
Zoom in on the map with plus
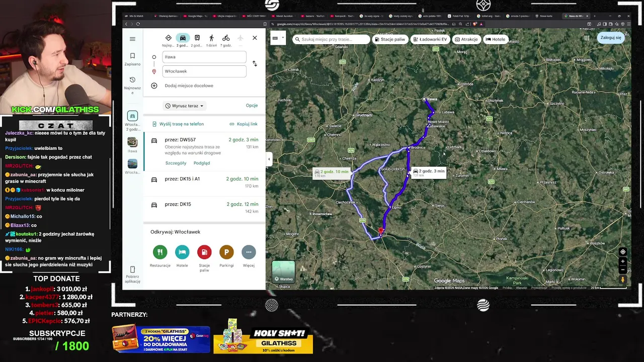point(623,261)
